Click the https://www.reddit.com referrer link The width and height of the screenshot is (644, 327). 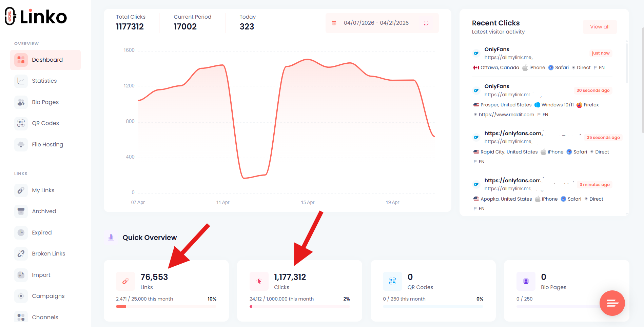[x=506, y=115]
